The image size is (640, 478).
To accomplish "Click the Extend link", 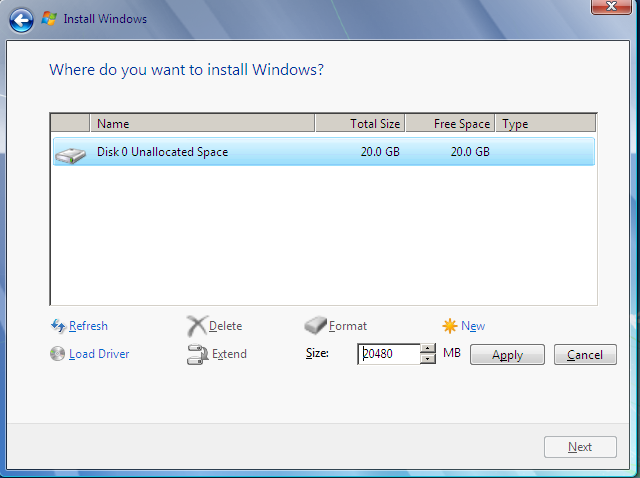I will tap(229, 354).
